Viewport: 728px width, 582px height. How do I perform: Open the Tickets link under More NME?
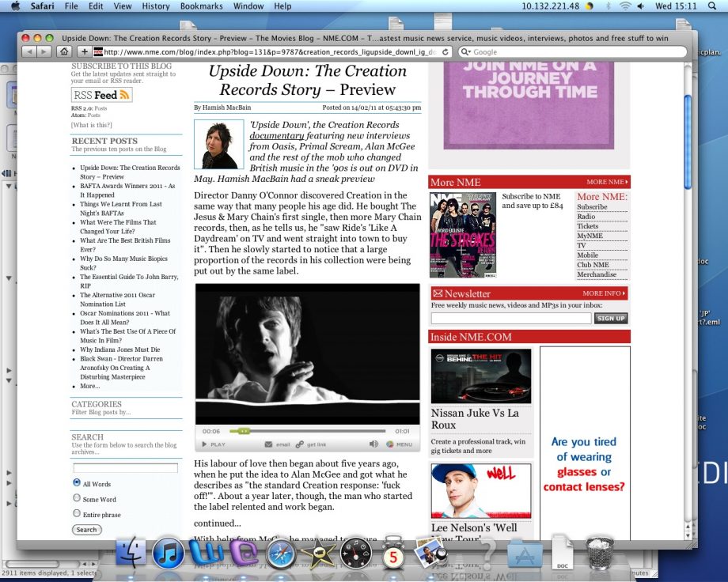tap(588, 226)
